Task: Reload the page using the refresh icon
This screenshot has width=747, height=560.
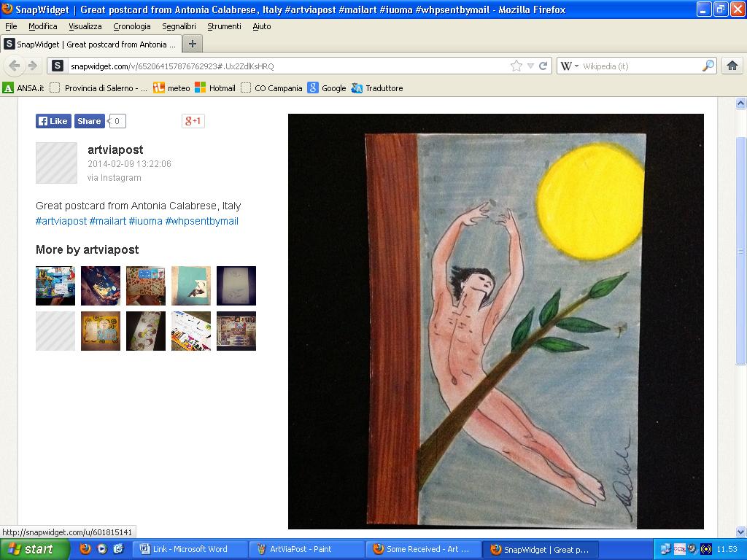Action: (x=543, y=66)
